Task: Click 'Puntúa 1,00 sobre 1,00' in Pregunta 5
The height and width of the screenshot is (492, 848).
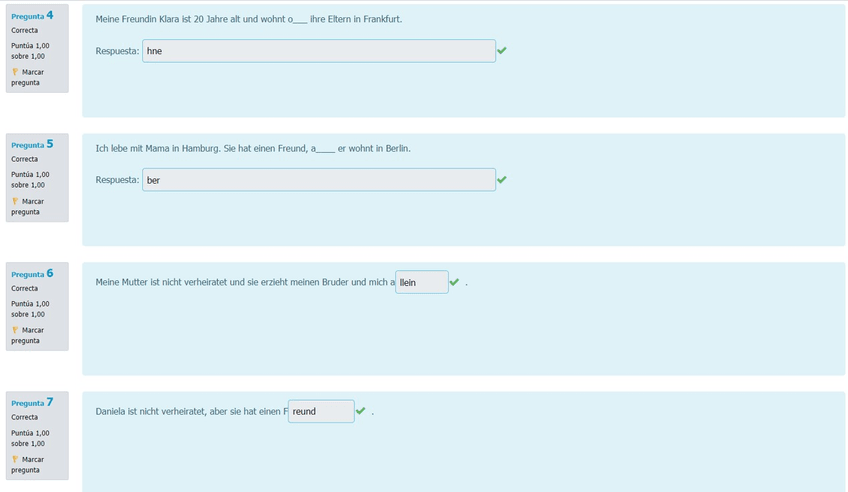Action: tap(30, 179)
